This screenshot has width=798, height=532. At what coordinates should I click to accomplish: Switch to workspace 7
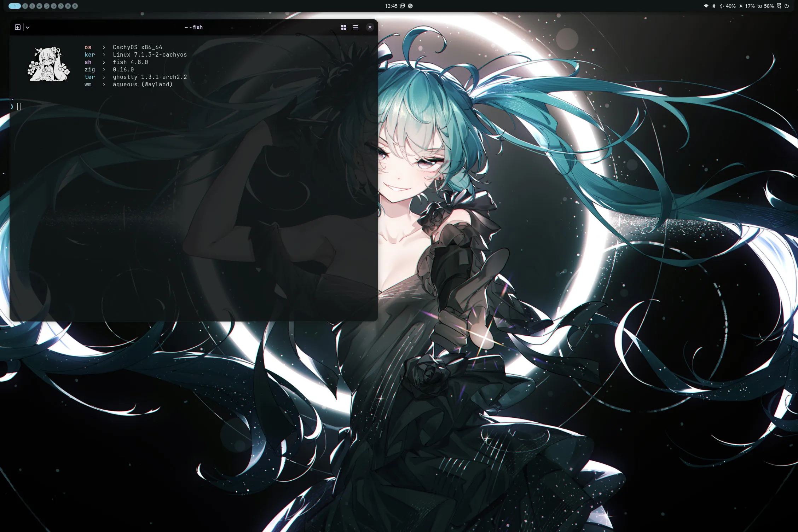tap(61, 6)
